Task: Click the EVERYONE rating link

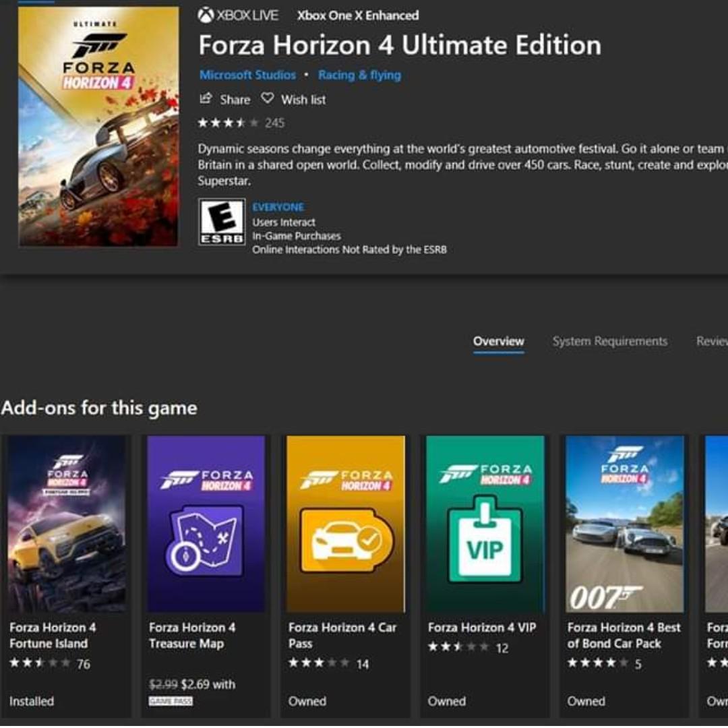Action: (278, 207)
